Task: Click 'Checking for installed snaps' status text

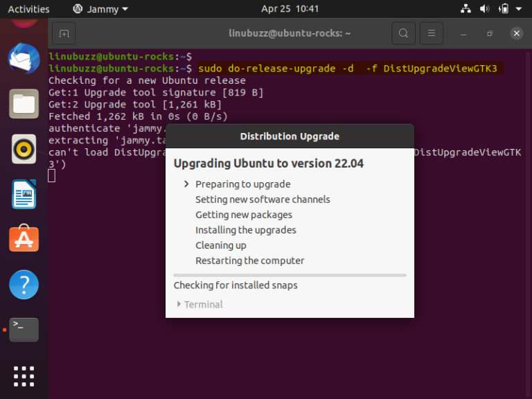Action: point(236,285)
